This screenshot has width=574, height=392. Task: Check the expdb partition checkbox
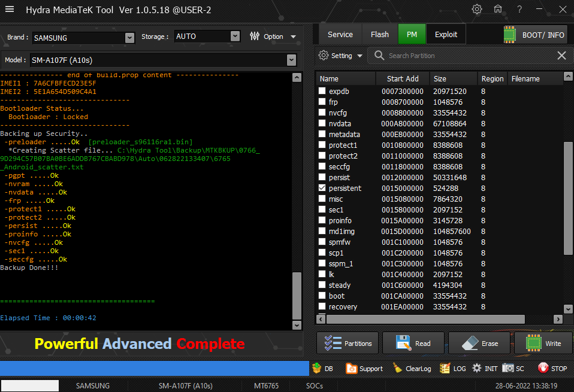322,91
